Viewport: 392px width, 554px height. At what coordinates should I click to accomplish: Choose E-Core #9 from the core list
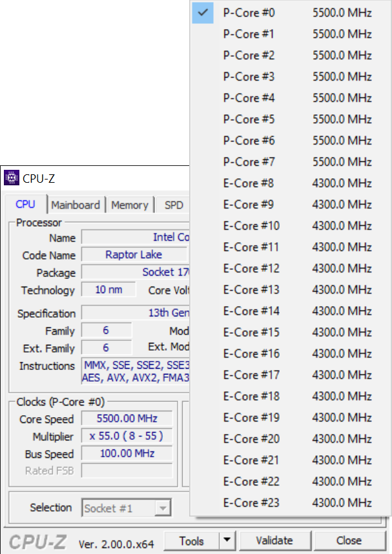pyautogui.click(x=290, y=205)
